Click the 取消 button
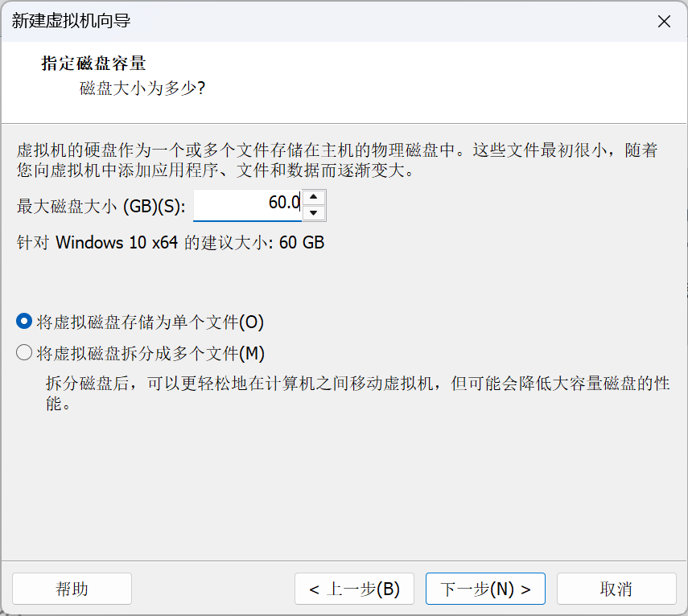 click(x=616, y=589)
